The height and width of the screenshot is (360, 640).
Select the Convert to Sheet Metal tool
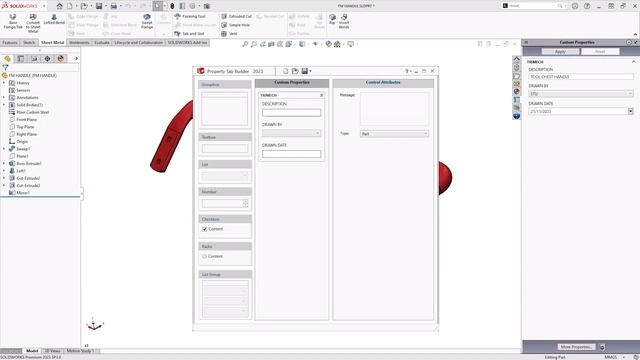tap(33, 23)
